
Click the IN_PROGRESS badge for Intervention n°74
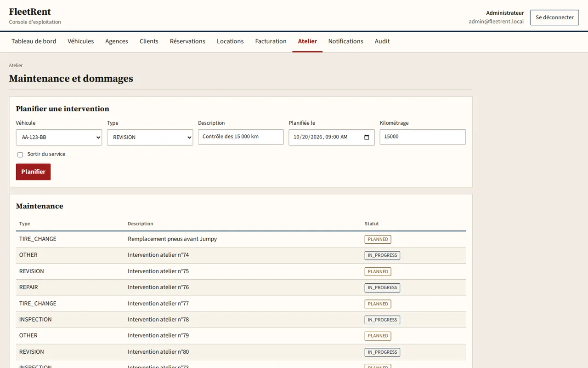(x=382, y=255)
